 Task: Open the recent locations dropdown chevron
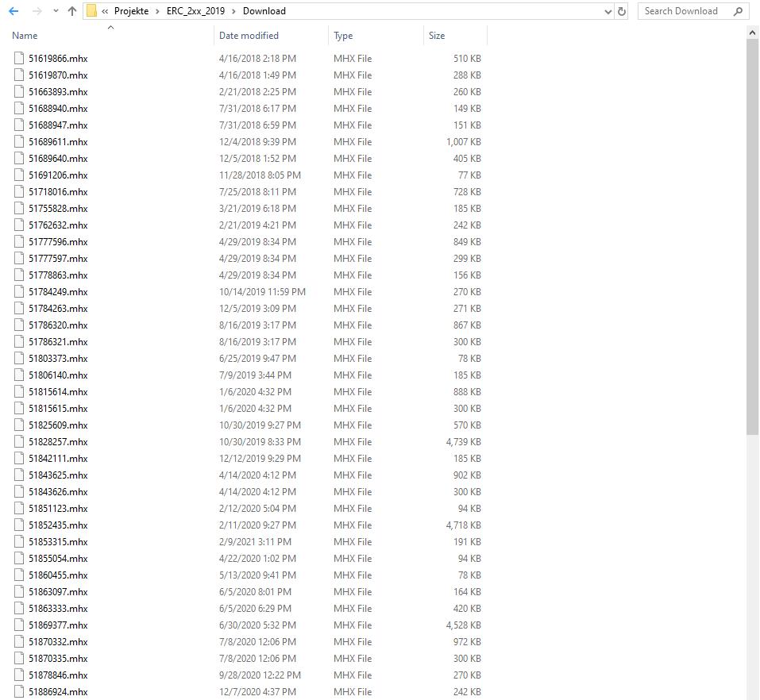coord(56,11)
